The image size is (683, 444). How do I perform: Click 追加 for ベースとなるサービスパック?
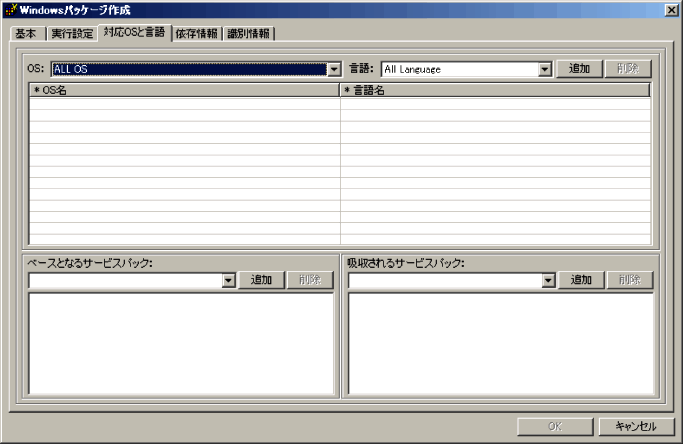[261, 280]
